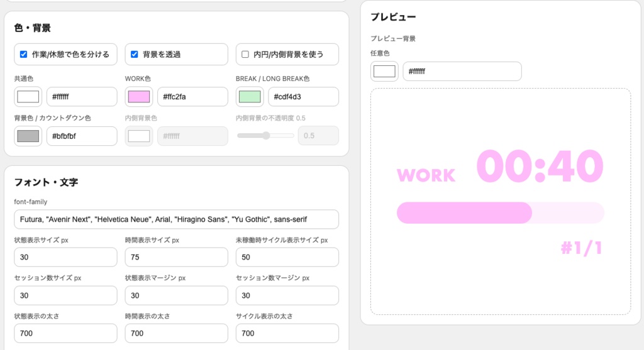644x350 pixels.
Task: Enable 内円/内側背景を使う checkbox
Action: tap(245, 54)
